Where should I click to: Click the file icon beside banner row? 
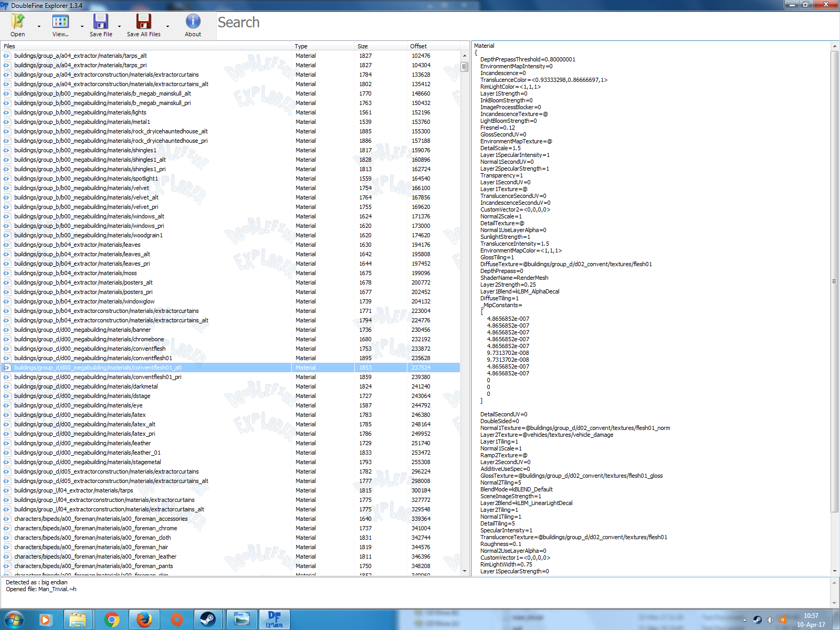(7, 330)
